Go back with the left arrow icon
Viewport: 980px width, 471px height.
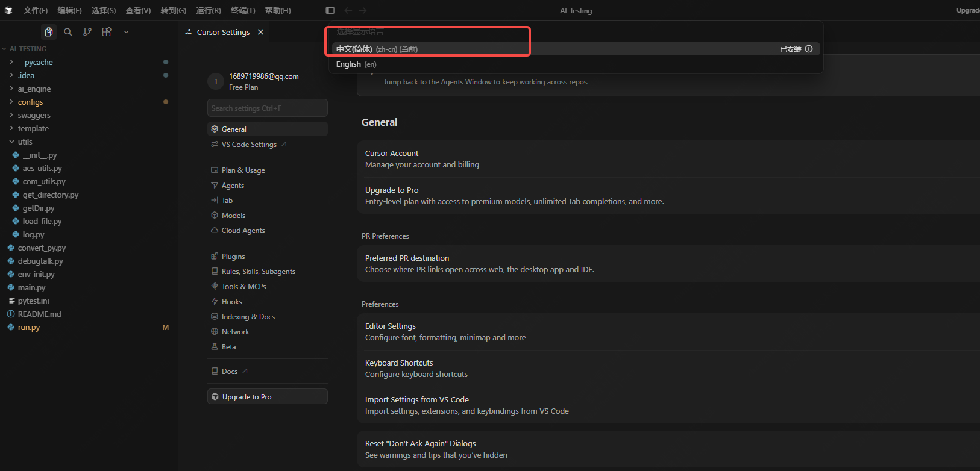tap(348, 10)
